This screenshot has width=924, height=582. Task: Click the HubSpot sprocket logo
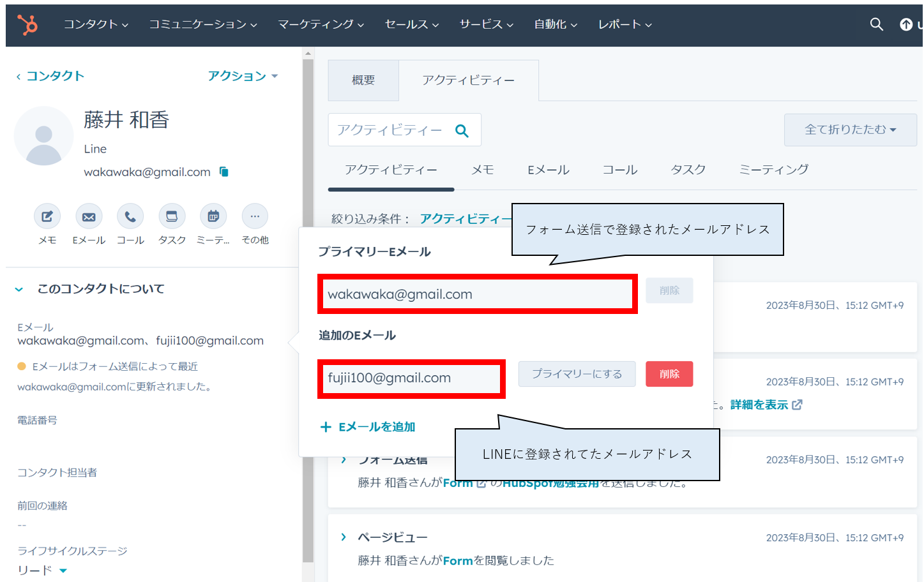click(x=27, y=25)
